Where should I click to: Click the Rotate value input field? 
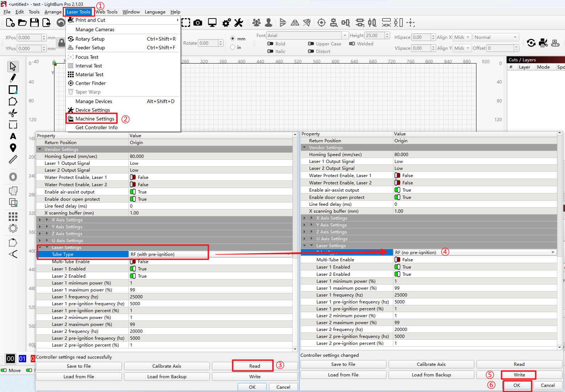208,43
